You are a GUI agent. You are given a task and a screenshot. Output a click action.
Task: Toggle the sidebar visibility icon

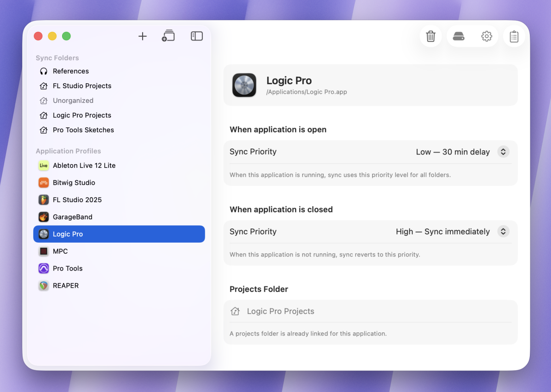(x=197, y=36)
